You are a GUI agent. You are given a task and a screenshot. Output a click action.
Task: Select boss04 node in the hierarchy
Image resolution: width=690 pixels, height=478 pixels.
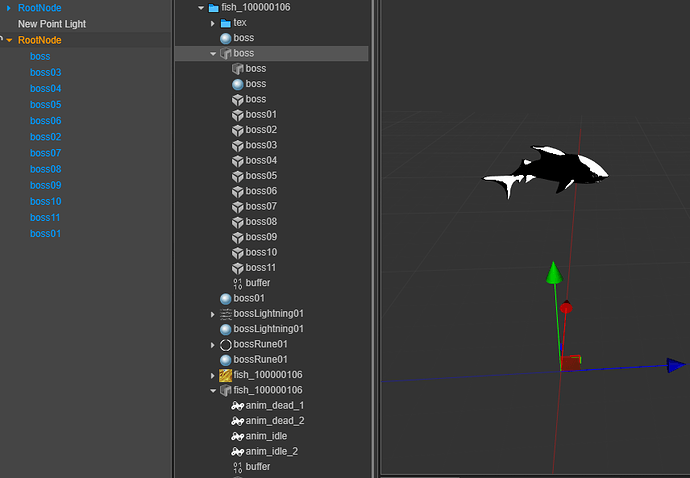point(46,88)
